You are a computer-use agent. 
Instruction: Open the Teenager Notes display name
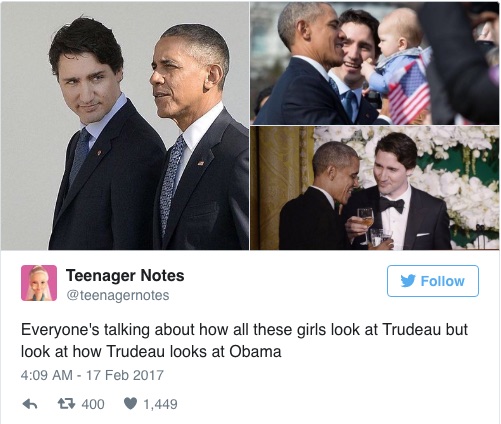point(125,275)
